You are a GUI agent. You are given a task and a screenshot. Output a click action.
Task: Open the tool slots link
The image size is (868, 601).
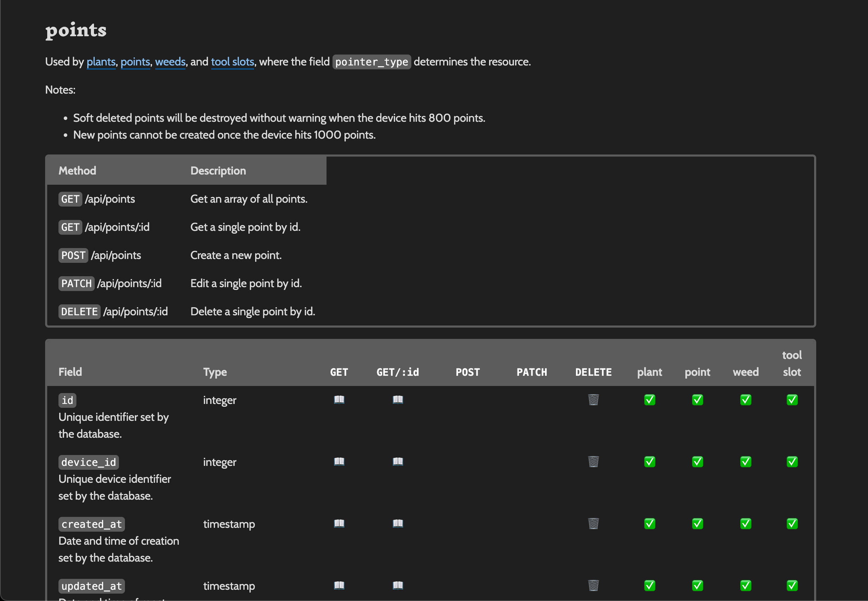(x=232, y=62)
